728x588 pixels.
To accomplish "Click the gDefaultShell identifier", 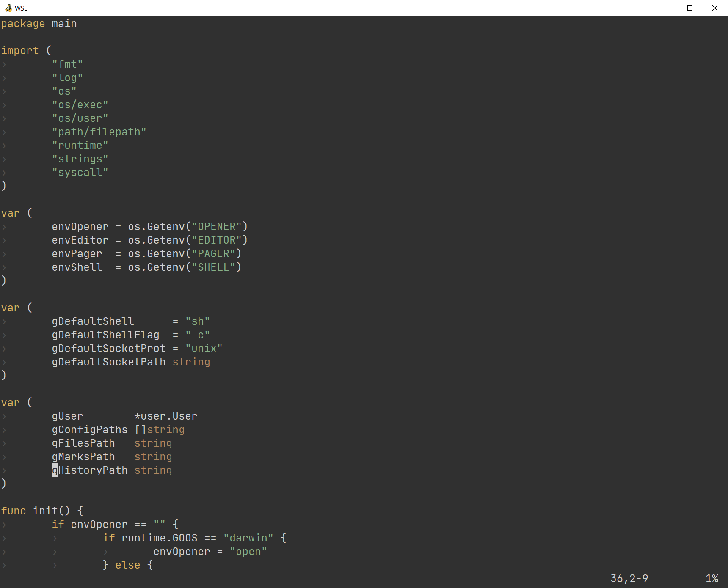I will coord(93,321).
